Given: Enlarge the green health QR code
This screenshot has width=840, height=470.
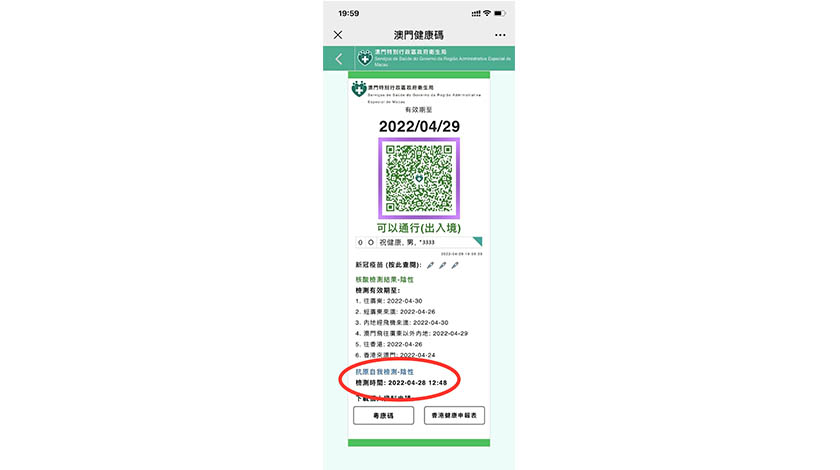Looking at the screenshot, I should coord(419,178).
